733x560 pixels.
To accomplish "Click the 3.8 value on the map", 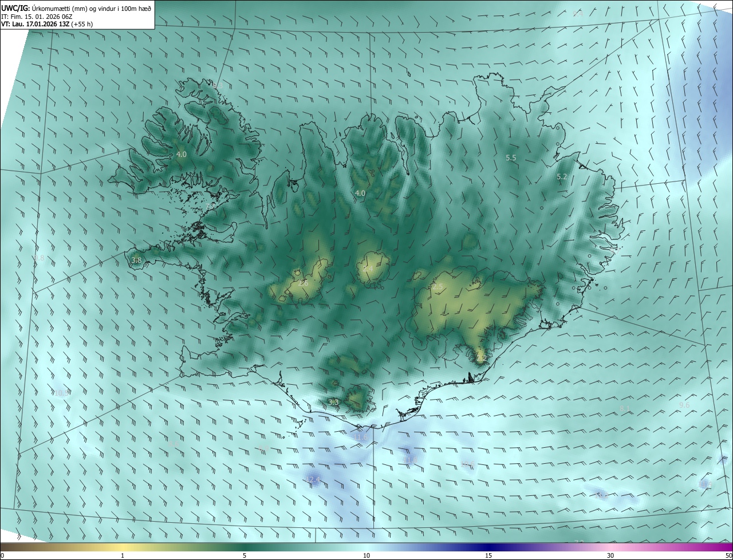I will tap(136, 260).
